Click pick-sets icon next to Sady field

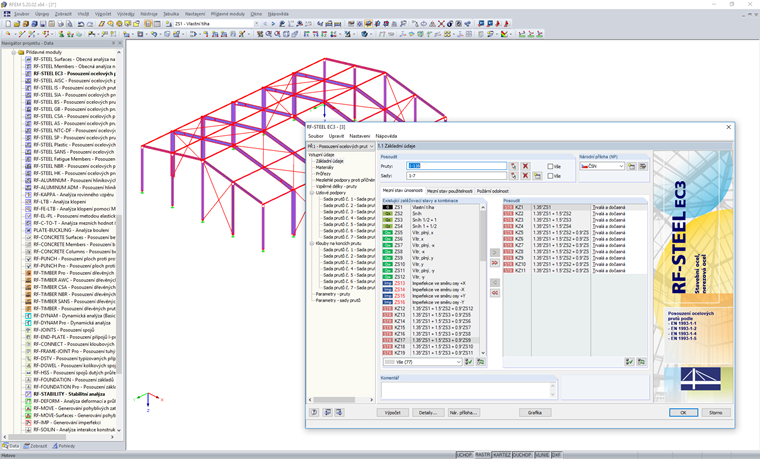pos(514,176)
